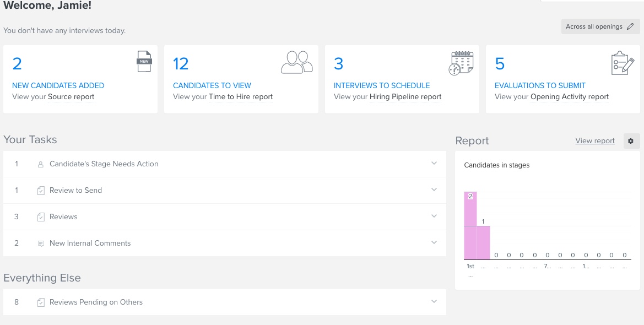Expand Reviews Pending on Others chevron

[434, 302]
